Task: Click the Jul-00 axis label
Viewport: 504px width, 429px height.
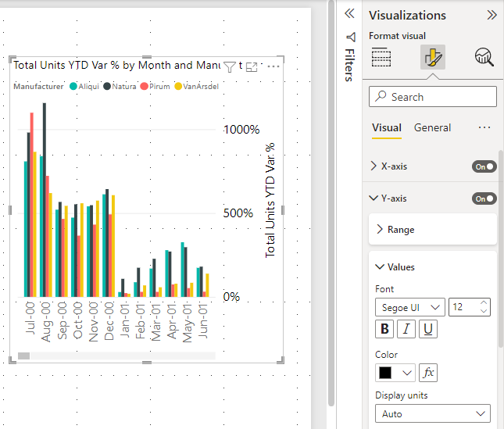Action: click(x=30, y=318)
